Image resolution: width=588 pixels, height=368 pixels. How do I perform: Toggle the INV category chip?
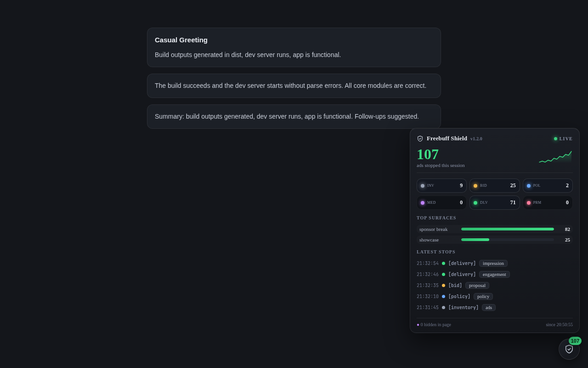[441, 185]
